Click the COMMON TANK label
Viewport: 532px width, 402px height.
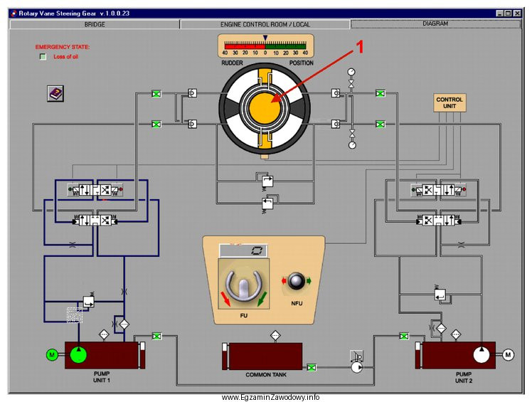point(266,374)
